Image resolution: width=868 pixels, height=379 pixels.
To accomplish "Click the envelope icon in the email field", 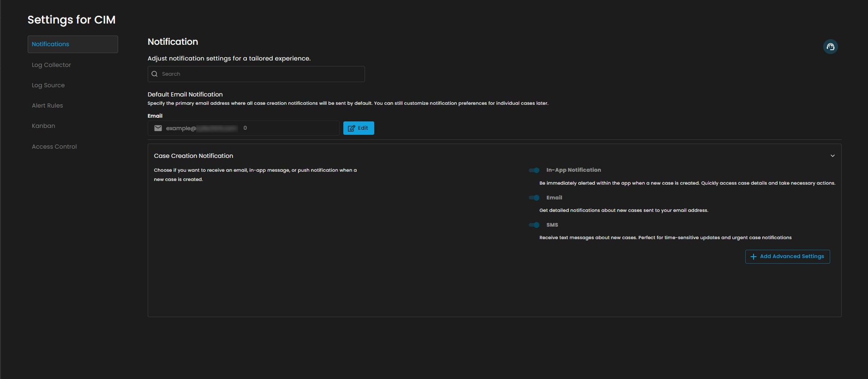I will click(158, 128).
